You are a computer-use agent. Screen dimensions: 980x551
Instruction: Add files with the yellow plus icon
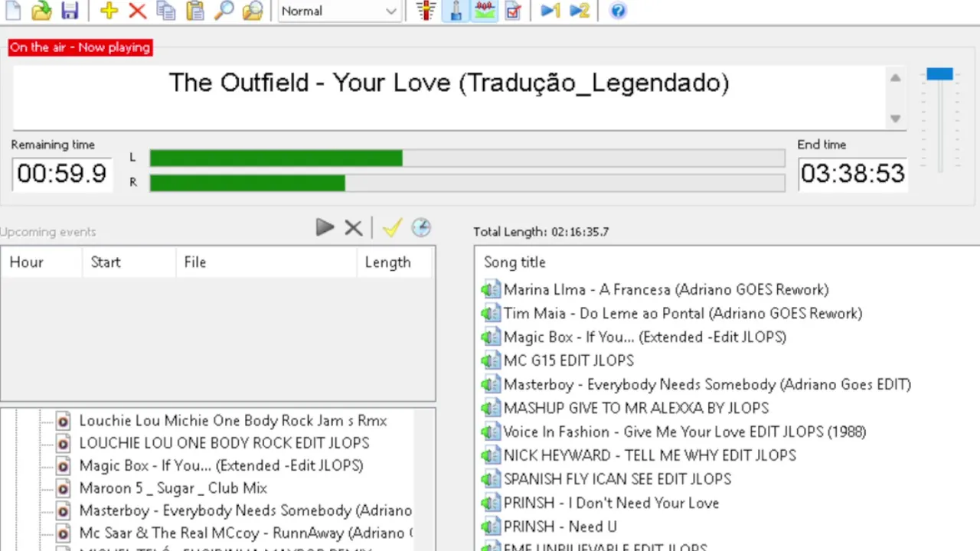click(109, 10)
